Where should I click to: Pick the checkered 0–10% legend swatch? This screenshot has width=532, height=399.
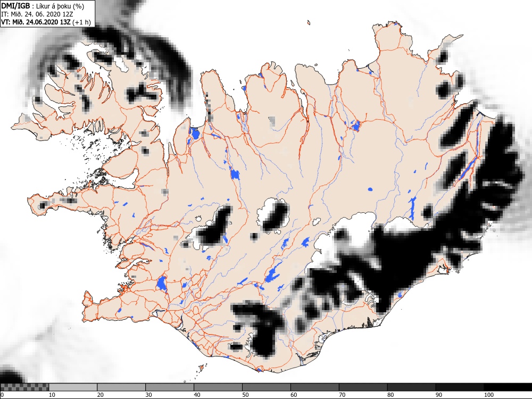click(x=25, y=387)
